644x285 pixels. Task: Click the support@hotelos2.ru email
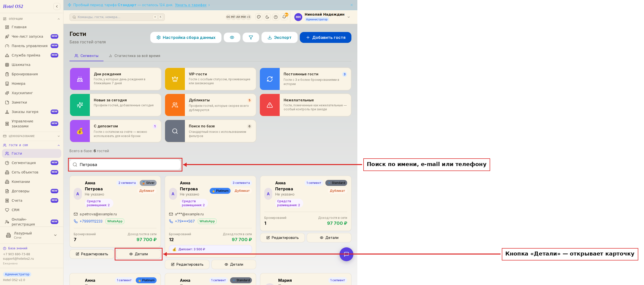(18, 259)
